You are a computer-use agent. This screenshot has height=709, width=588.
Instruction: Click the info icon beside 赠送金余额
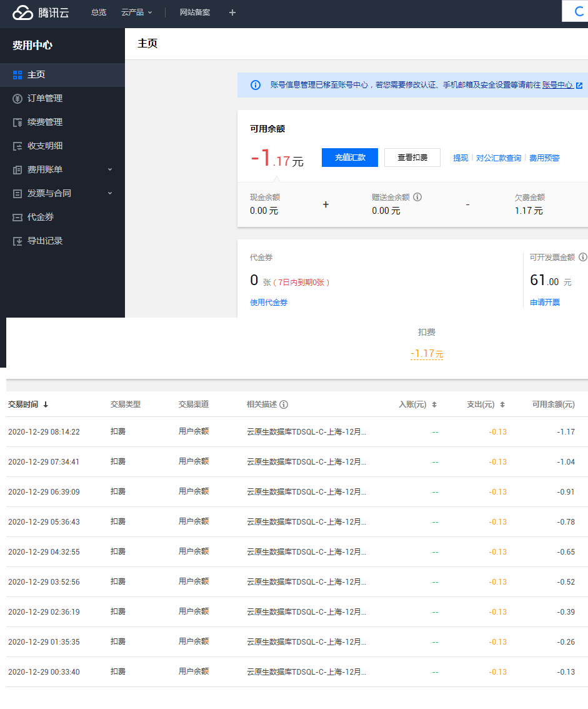(x=417, y=197)
